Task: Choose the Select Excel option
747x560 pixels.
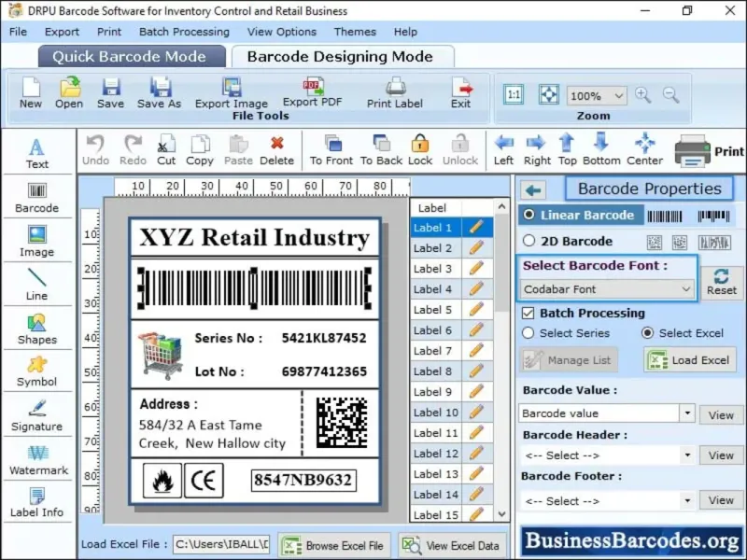Action: pyautogui.click(x=647, y=333)
